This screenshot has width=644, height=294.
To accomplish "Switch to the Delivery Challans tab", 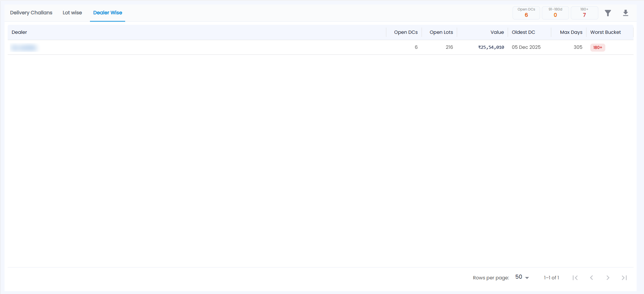I will pyautogui.click(x=31, y=13).
